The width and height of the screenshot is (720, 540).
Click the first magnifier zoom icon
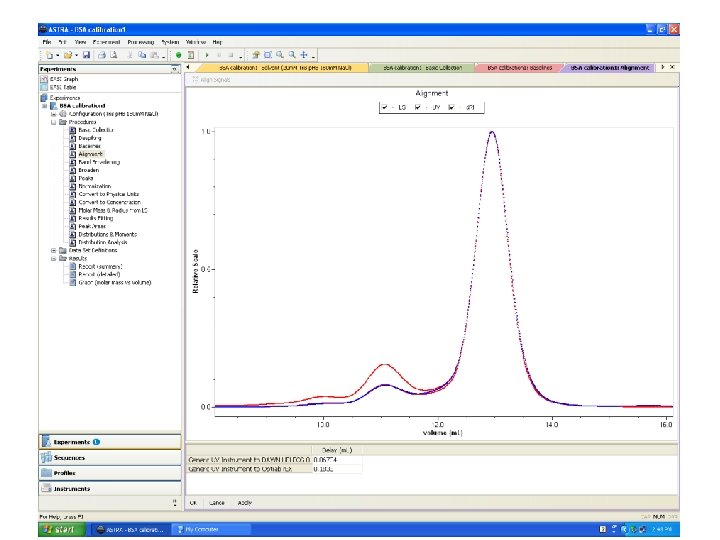click(x=280, y=55)
